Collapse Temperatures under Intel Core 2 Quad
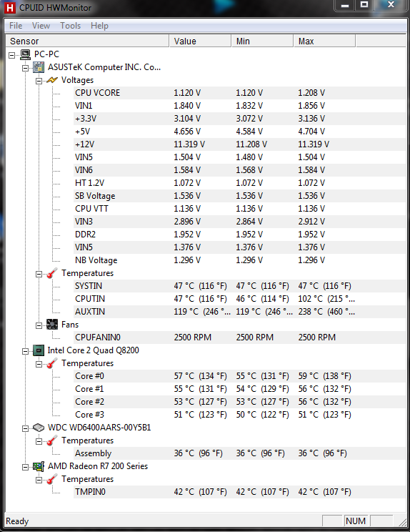The width and height of the screenshot is (410, 532). click(39, 365)
